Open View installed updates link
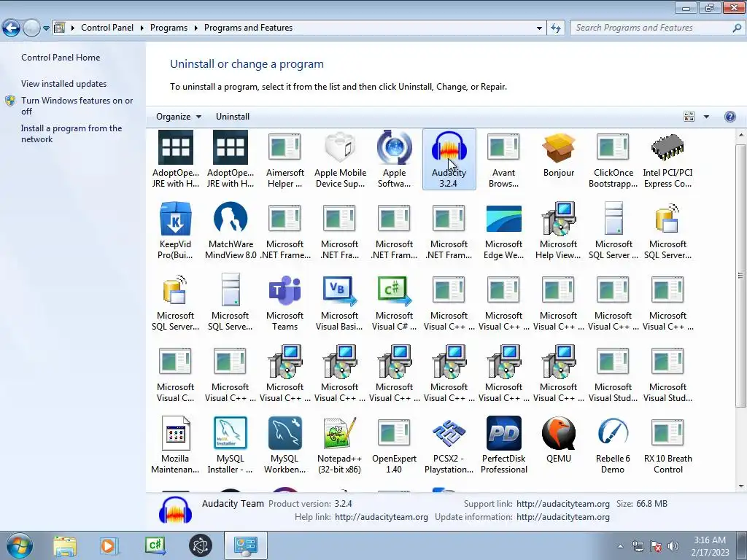The width and height of the screenshot is (747, 560). click(x=64, y=84)
